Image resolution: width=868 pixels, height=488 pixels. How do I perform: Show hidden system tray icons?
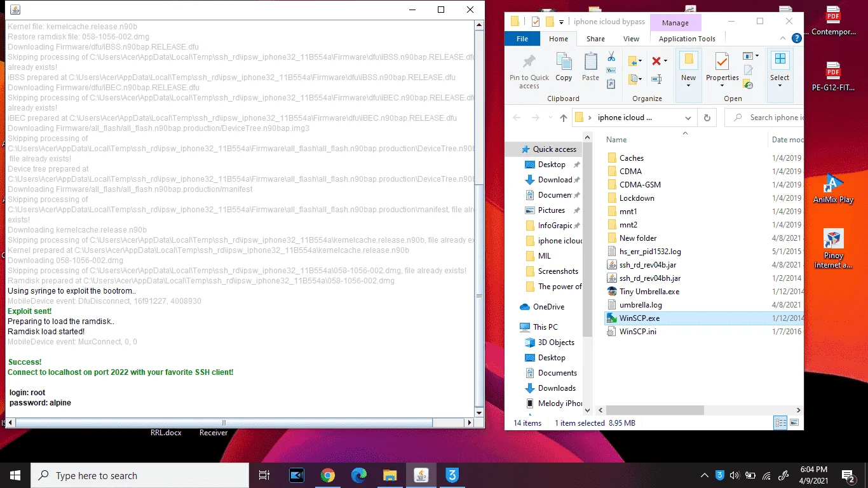point(705,475)
